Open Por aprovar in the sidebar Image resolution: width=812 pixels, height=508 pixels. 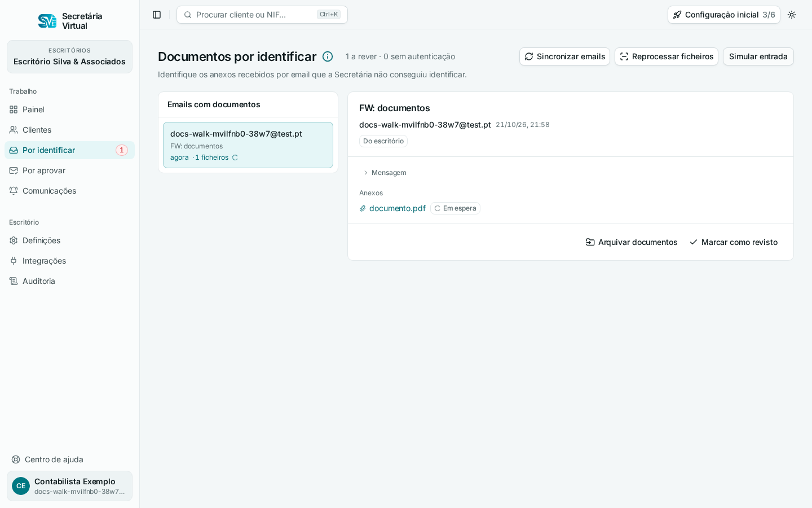(69, 170)
